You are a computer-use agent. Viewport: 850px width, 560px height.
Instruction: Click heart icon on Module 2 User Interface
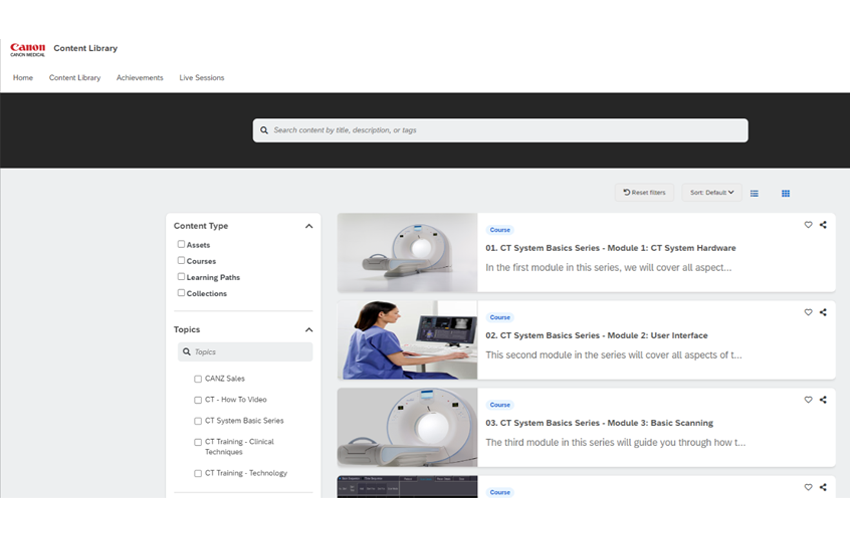(x=808, y=312)
